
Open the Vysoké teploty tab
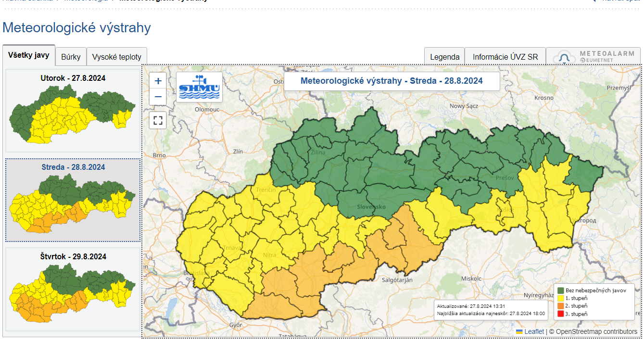pyautogui.click(x=117, y=57)
